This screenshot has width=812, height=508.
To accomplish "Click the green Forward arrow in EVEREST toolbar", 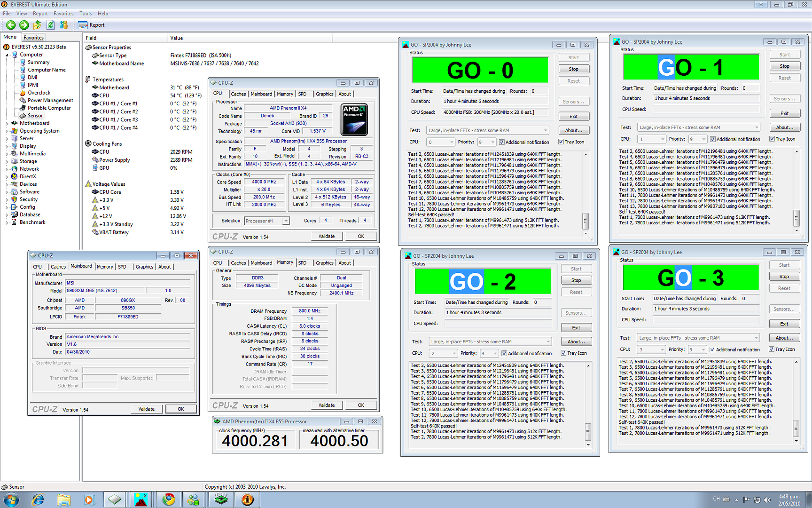I will (x=24, y=25).
